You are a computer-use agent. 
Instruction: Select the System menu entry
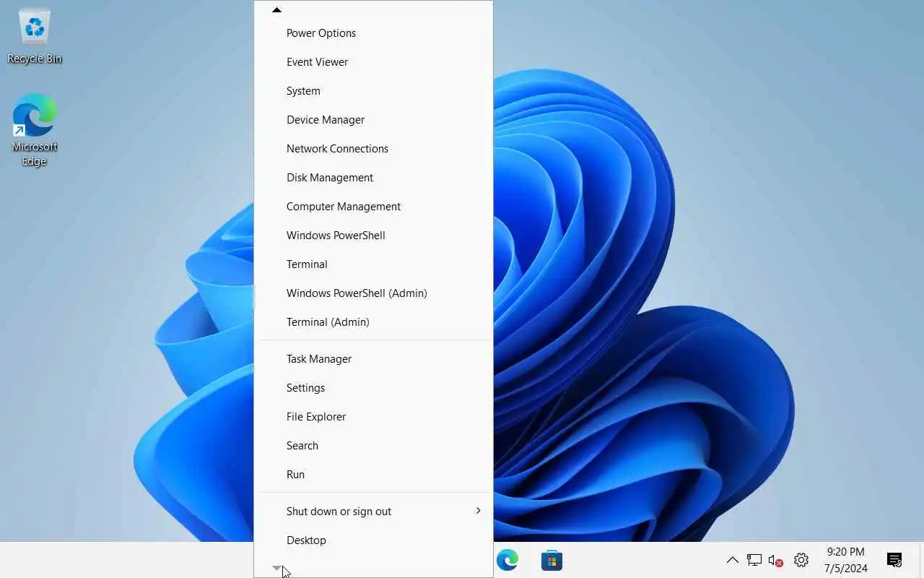tap(374, 91)
